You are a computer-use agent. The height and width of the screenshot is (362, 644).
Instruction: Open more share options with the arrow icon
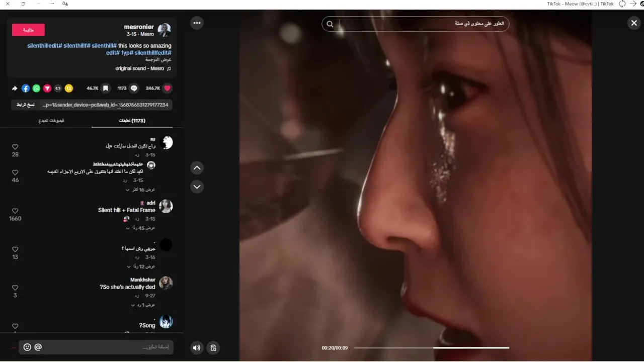(x=15, y=88)
